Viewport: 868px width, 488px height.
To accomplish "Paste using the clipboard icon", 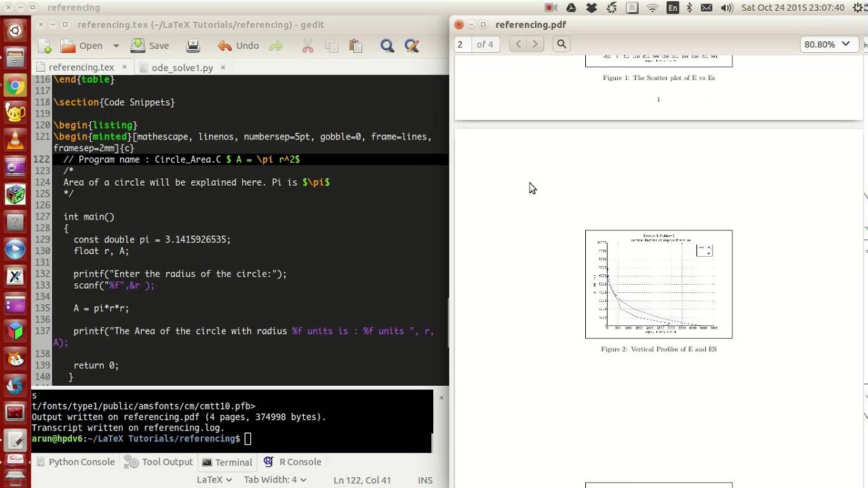I will click(355, 46).
